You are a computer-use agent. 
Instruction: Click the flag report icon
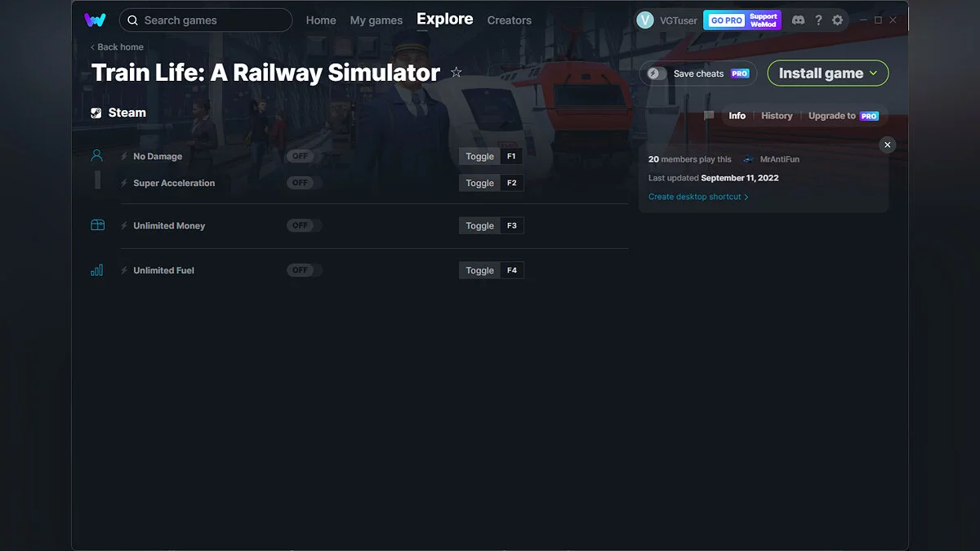pyautogui.click(x=709, y=116)
